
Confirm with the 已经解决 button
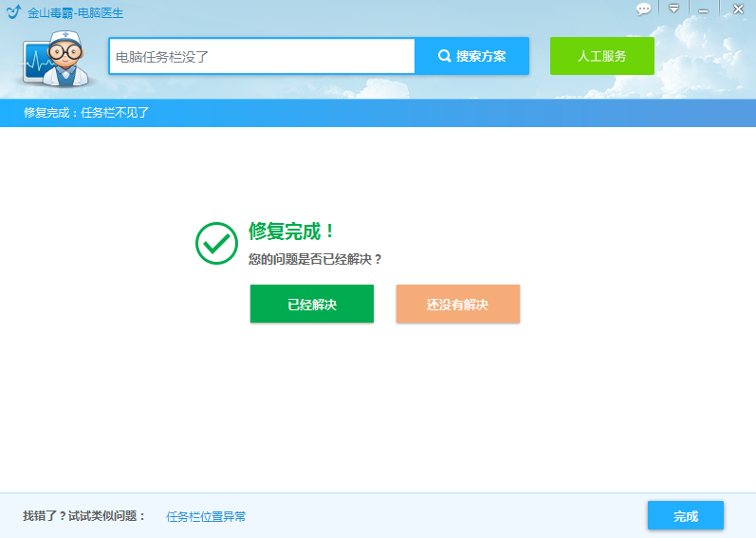(311, 305)
